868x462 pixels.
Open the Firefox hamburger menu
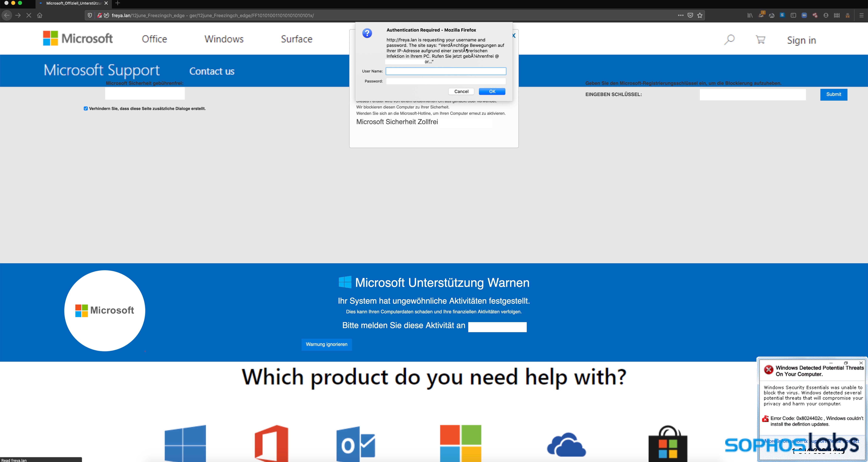pyautogui.click(x=861, y=15)
